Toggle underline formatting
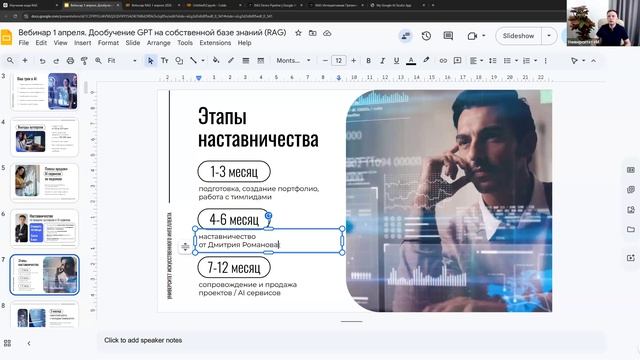Screen dimensions: 640x360 (x=396, y=60)
